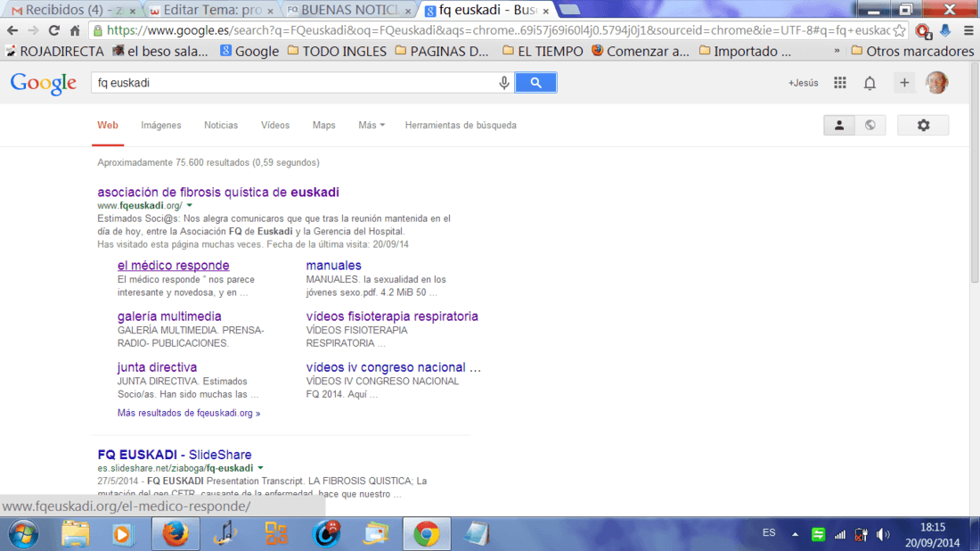Click the blue download extension icon
The width and height of the screenshot is (980, 551).
click(x=945, y=30)
